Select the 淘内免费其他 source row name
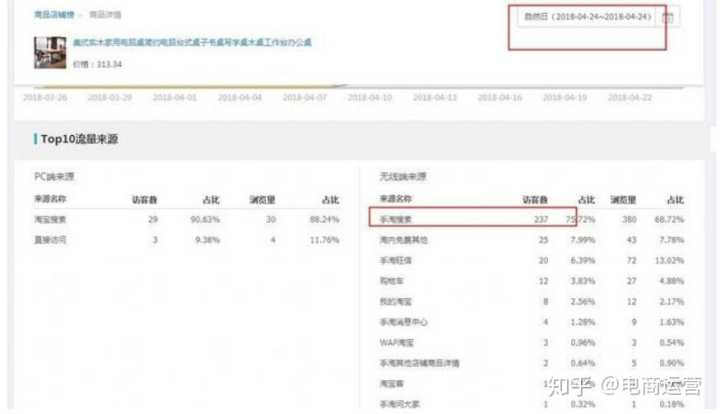720x414 pixels. pos(404,240)
